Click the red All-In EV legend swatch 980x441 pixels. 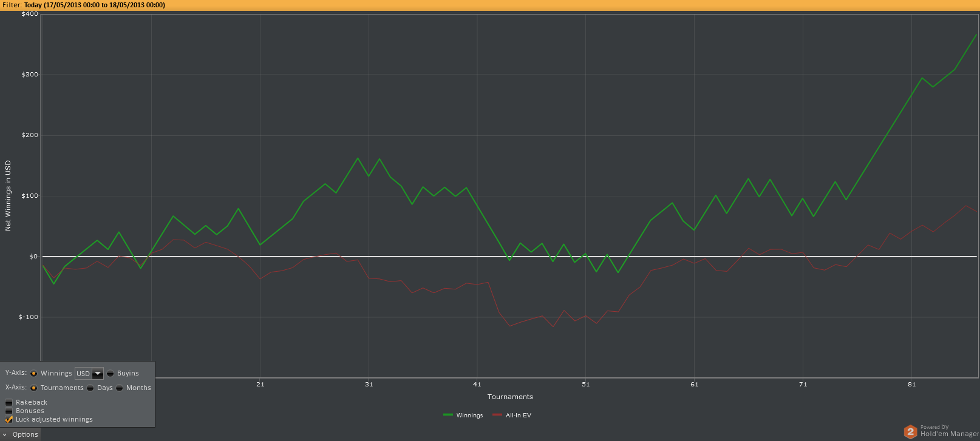[497, 415]
